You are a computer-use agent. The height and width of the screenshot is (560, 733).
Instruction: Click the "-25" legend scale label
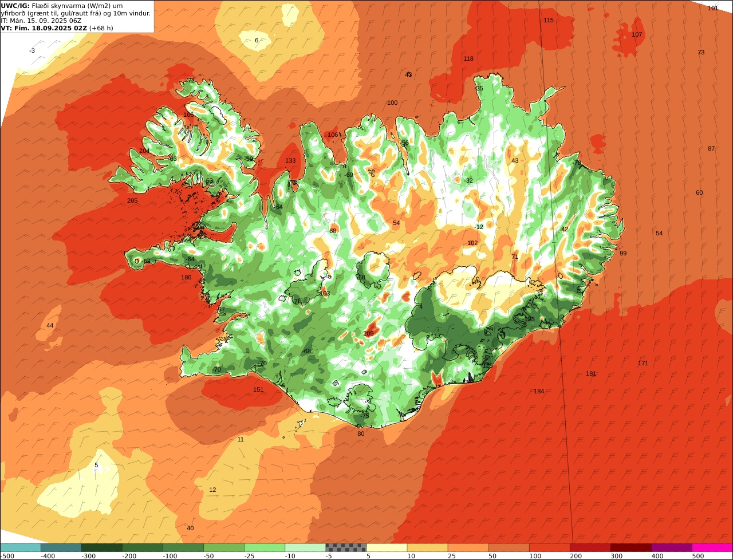[250, 556]
